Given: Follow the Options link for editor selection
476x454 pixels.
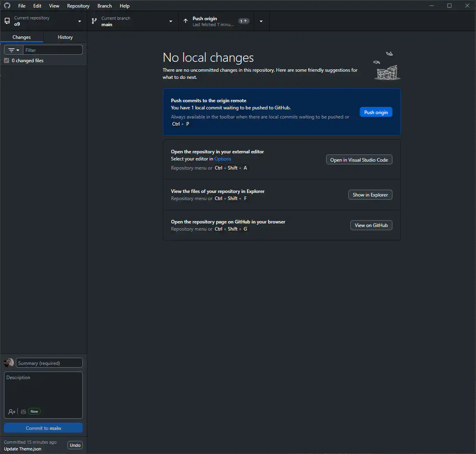Looking at the screenshot, I should click(223, 159).
